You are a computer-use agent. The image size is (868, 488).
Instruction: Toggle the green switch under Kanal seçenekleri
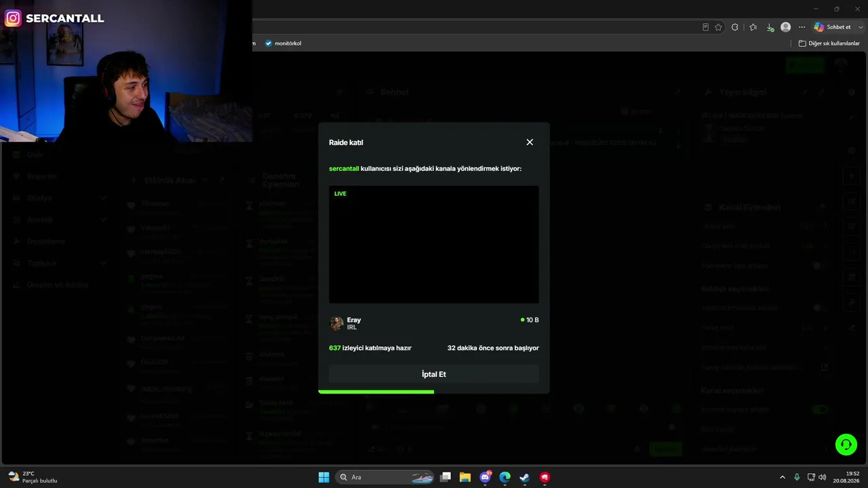820,409
